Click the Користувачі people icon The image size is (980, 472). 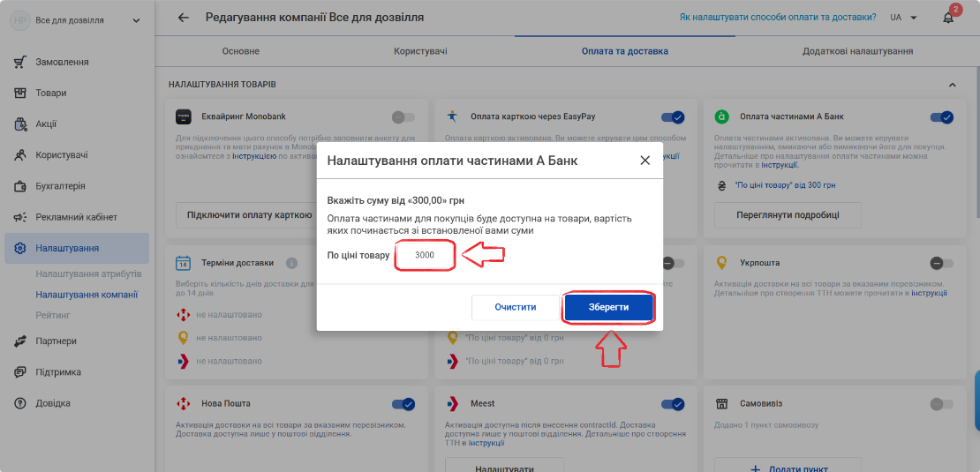click(20, 155)
